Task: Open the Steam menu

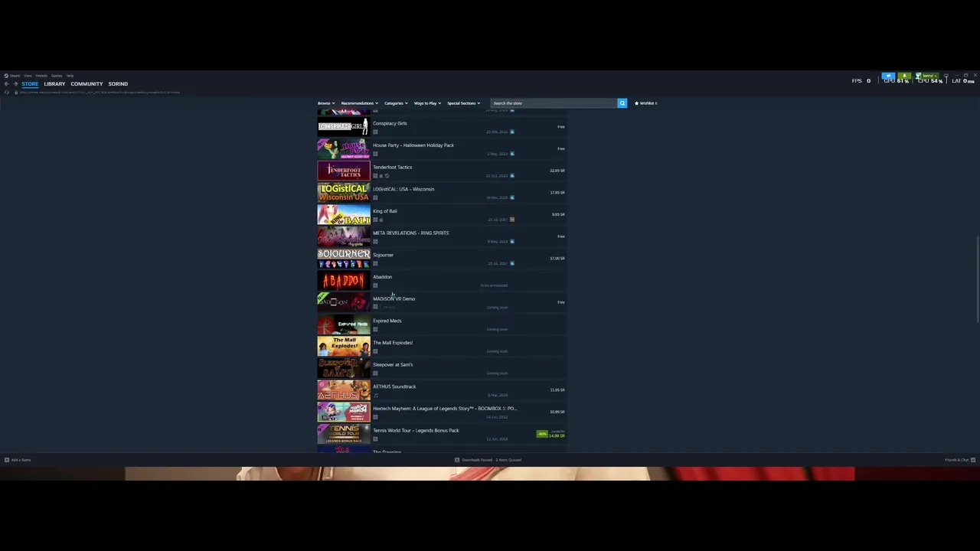Action: pyautogui.click(x=13, y=76)
